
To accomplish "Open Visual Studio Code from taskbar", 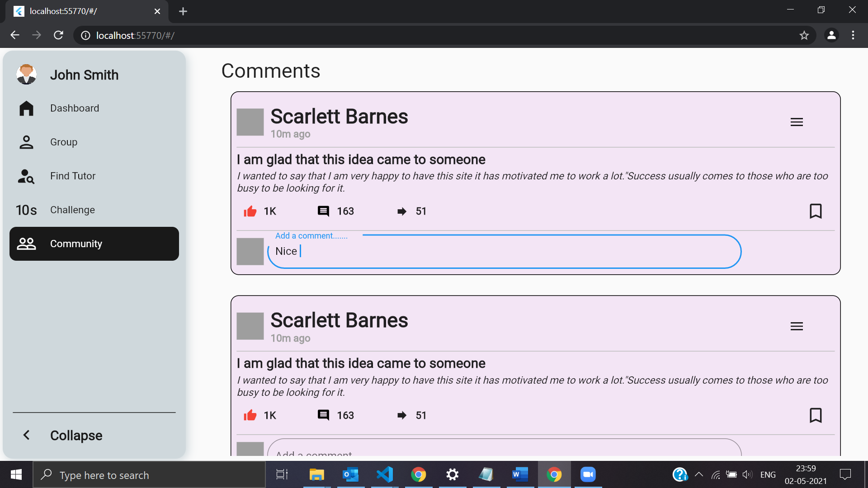I will point(385,474).
